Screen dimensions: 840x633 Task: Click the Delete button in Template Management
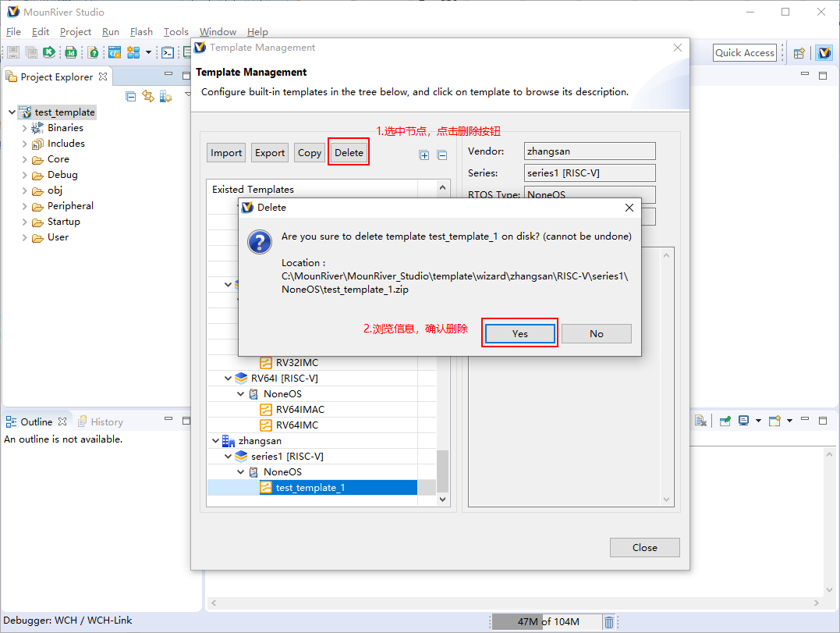[349, 153]
